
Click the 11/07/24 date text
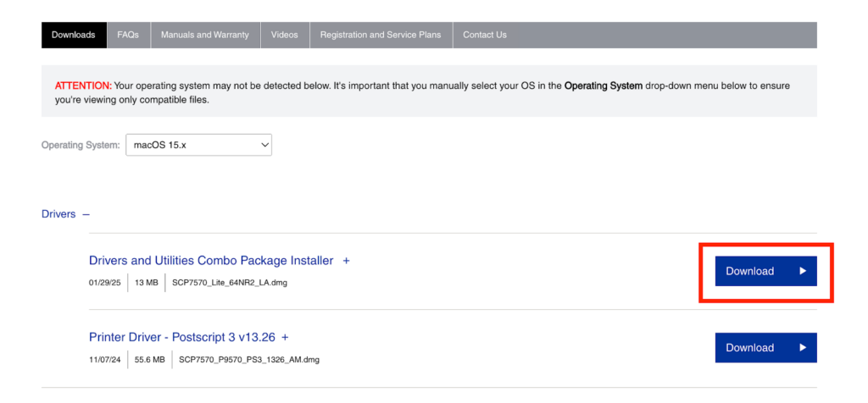coord(104,360)
